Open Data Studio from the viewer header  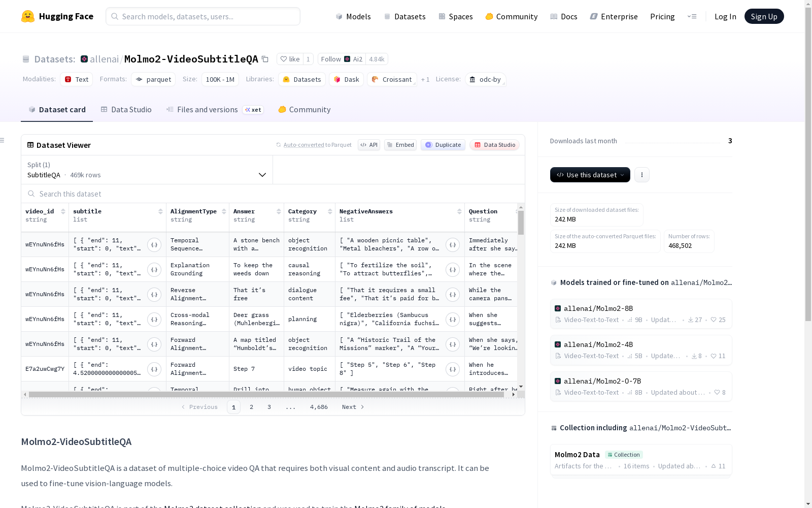[x=495, y=145]
